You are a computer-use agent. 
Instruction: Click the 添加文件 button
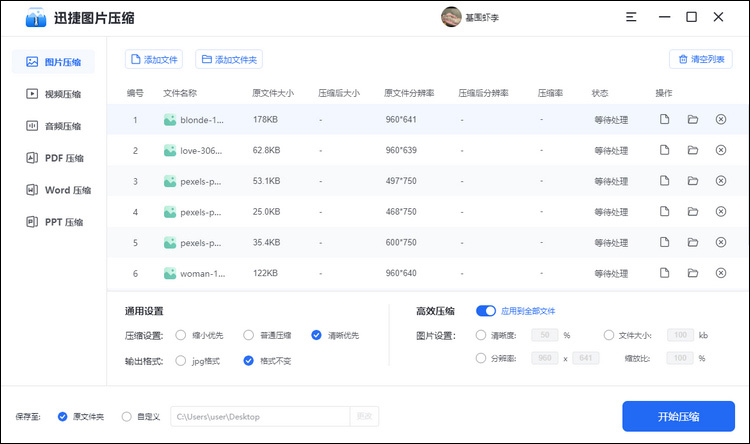pos(154,59)
